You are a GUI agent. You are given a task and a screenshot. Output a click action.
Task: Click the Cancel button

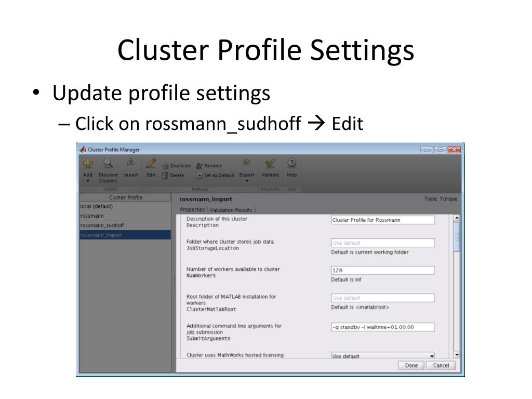point(441,365)
